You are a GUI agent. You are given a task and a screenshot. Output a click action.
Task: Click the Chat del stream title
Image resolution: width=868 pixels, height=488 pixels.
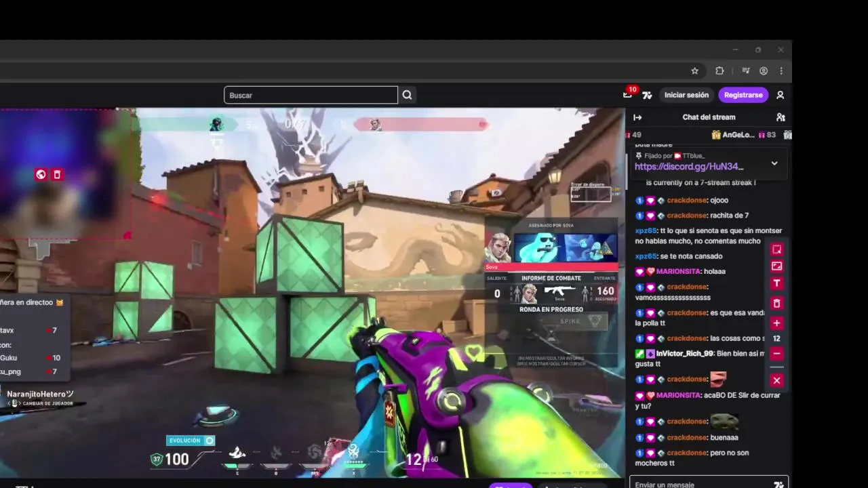click(x=709, y=117)
